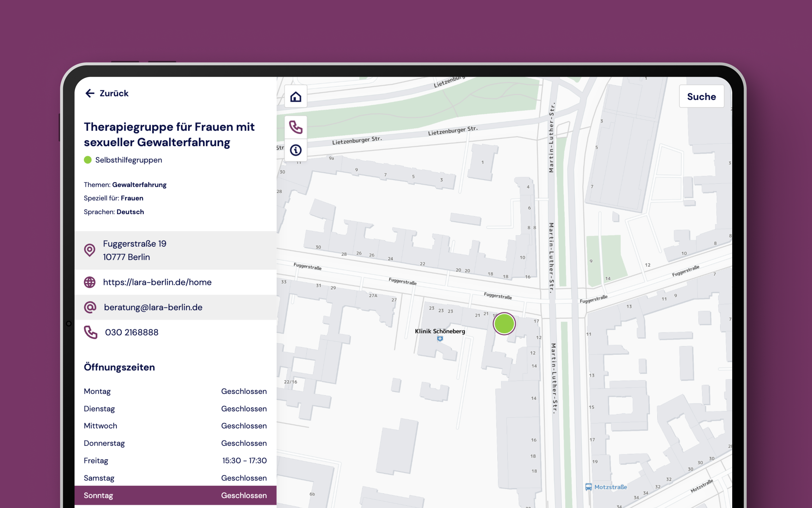The height and width of the screenshot is (508, 812).
Task: Select the location pin icon beside Fuggerstraße 19
Action: tap(90, 250)
